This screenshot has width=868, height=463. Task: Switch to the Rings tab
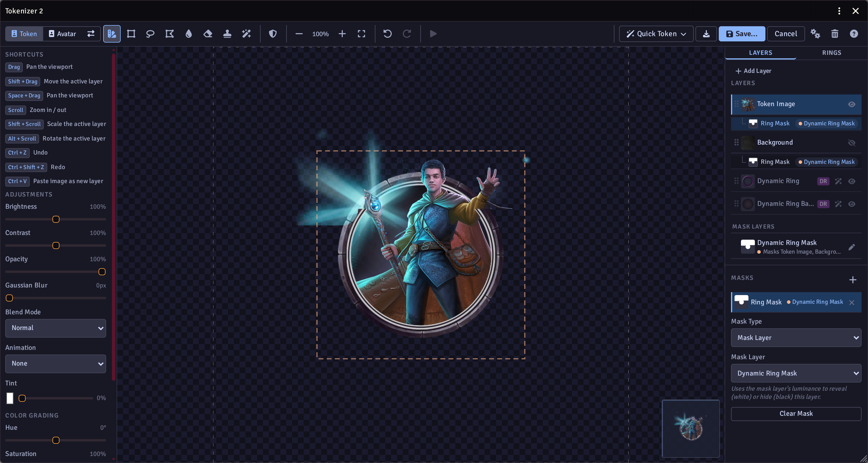pyautogui.click(x=832, y=52)
